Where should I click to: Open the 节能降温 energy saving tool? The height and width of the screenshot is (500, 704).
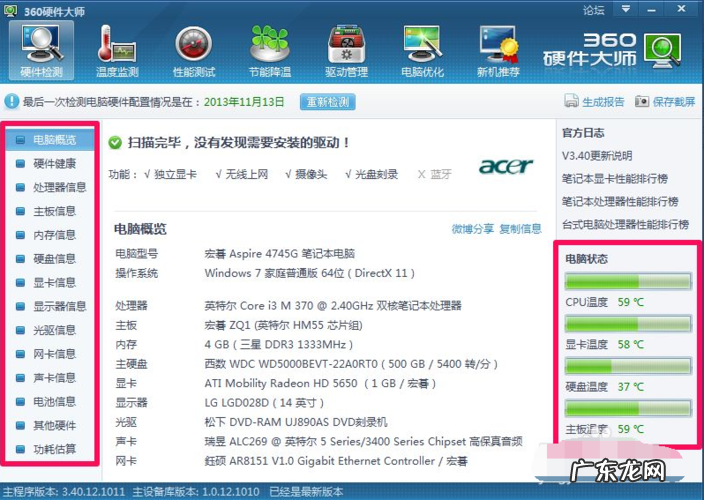(270, 51)
